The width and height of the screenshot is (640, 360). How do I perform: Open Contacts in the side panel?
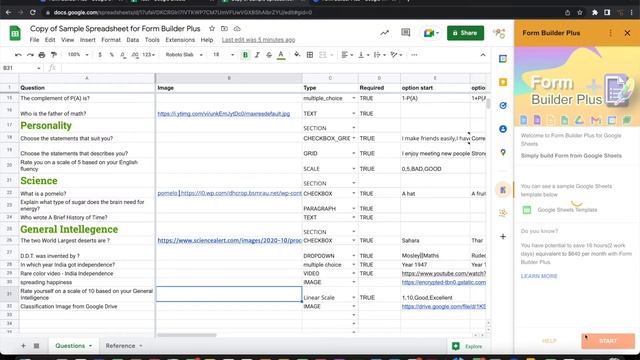[503, 129]
